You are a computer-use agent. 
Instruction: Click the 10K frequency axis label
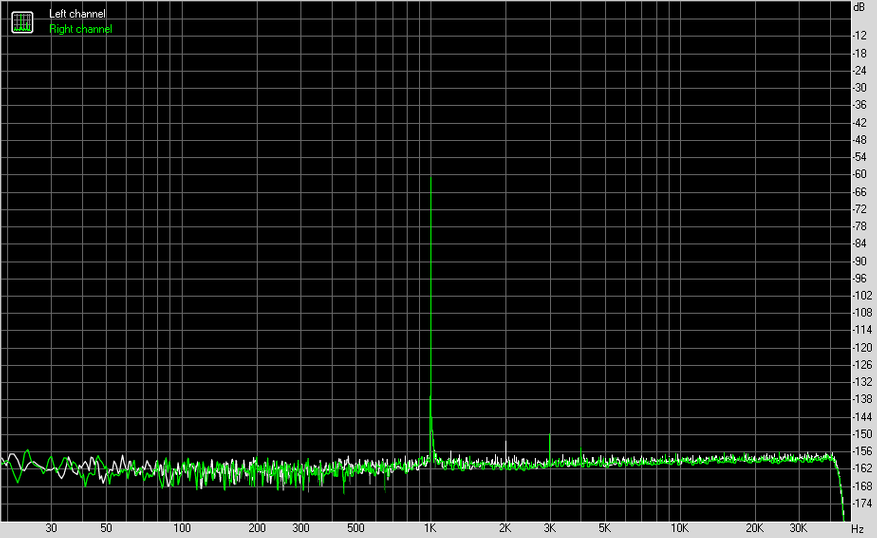tap(680, 528)
